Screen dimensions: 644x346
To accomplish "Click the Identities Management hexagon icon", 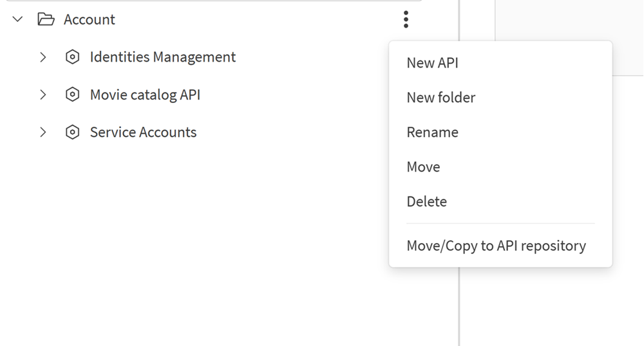I will (x=73, y=57).
